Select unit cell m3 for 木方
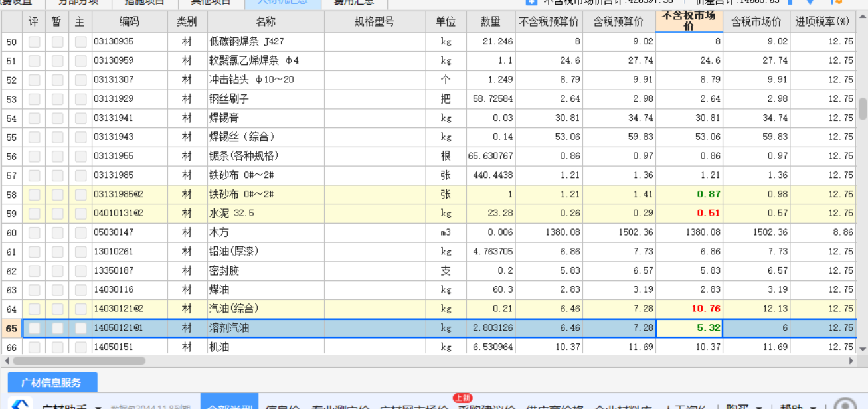868x409 pixels. tap(446, 232)
